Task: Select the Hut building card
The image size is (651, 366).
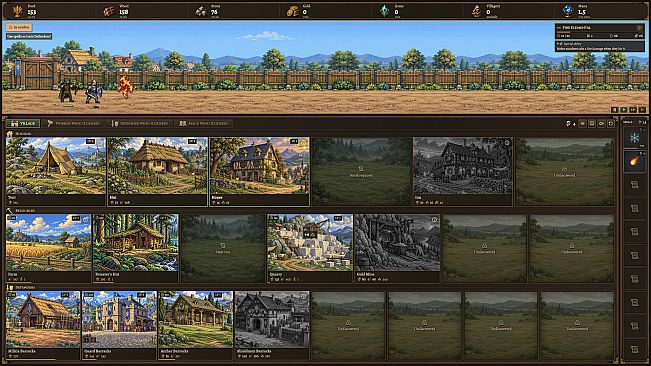Action: (157, 172)
